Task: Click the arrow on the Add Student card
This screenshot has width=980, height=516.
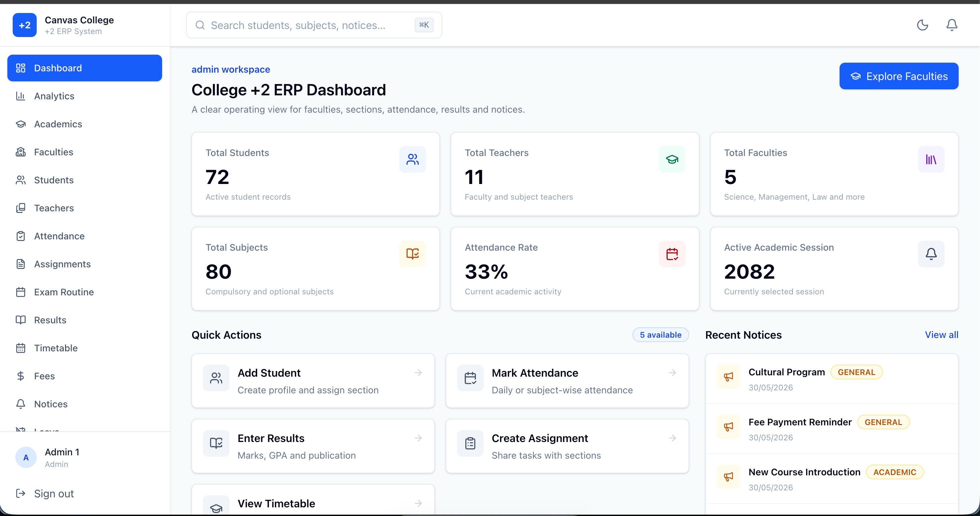Action: click(x=418, y=373)
